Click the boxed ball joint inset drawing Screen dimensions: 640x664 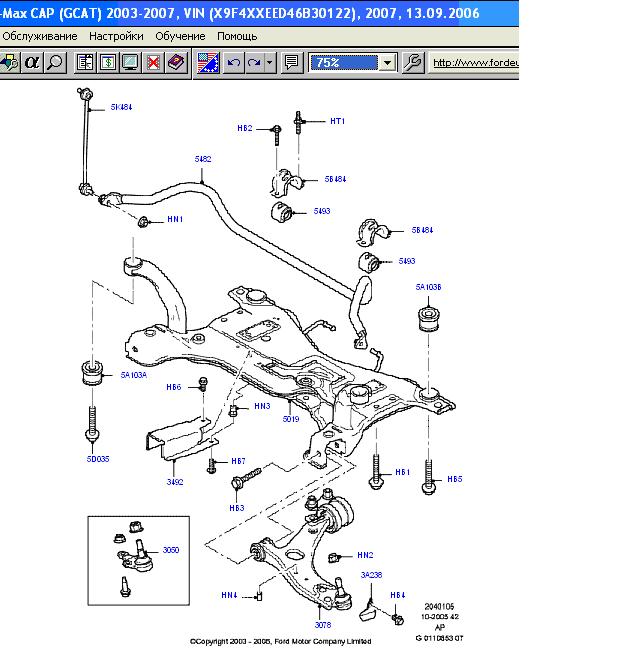[139, 560]
